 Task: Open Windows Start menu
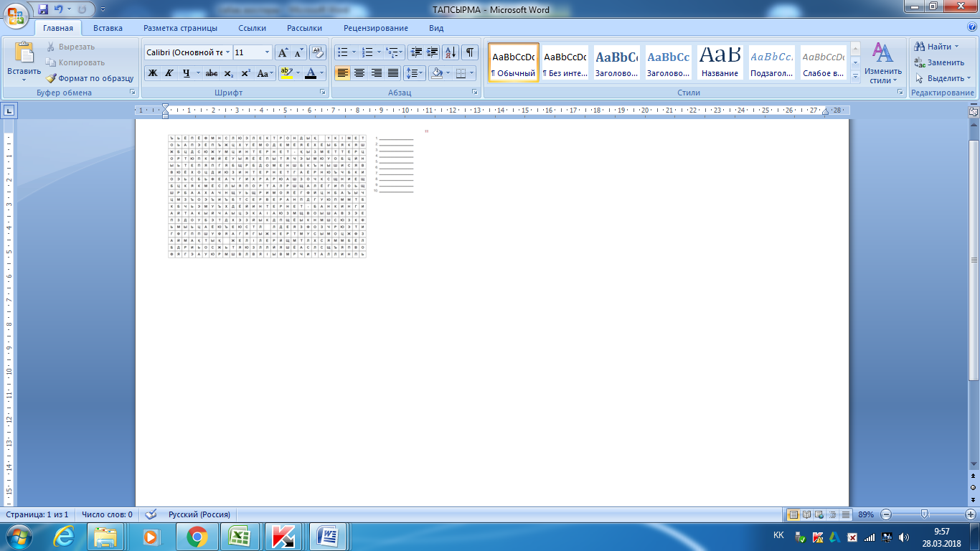(17, 537)
